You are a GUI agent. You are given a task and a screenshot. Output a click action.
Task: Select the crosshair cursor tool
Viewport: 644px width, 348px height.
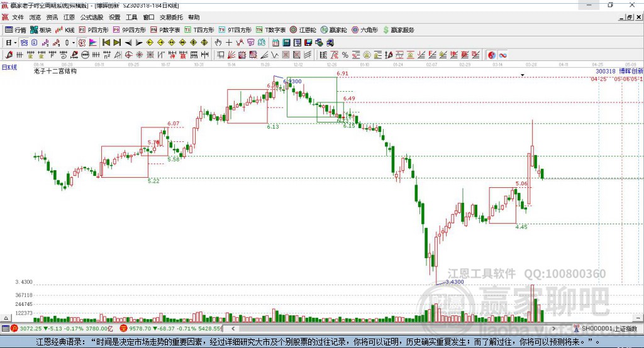click(x=229, y=43)
